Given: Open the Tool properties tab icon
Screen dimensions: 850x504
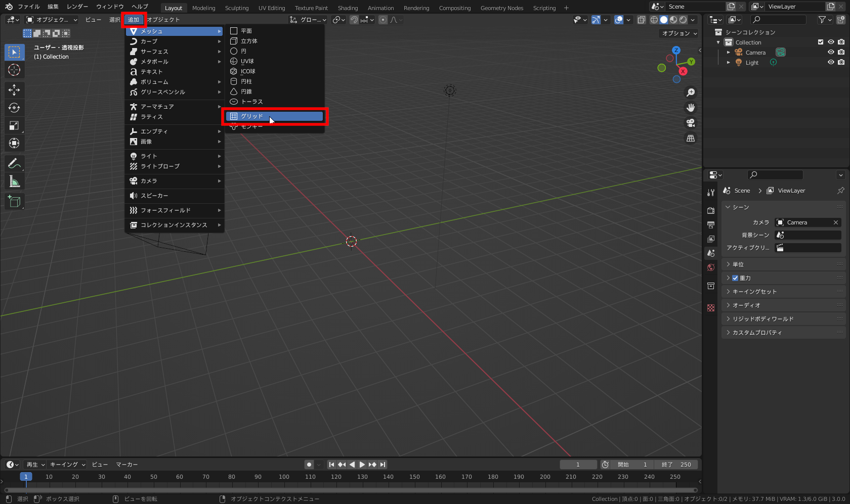Looking at the screenshot, I should [711, 193].
